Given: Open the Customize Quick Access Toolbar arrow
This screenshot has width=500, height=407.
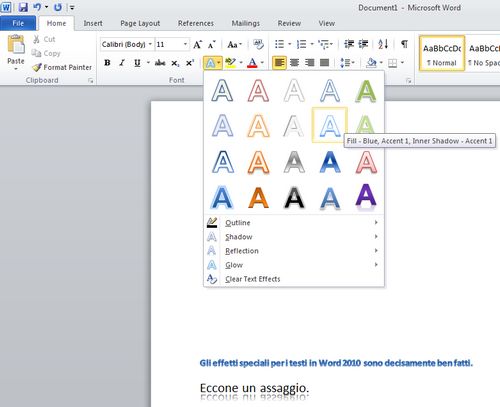Looking at the screenshot, I should pyautogui.click(x=72, y=7).
